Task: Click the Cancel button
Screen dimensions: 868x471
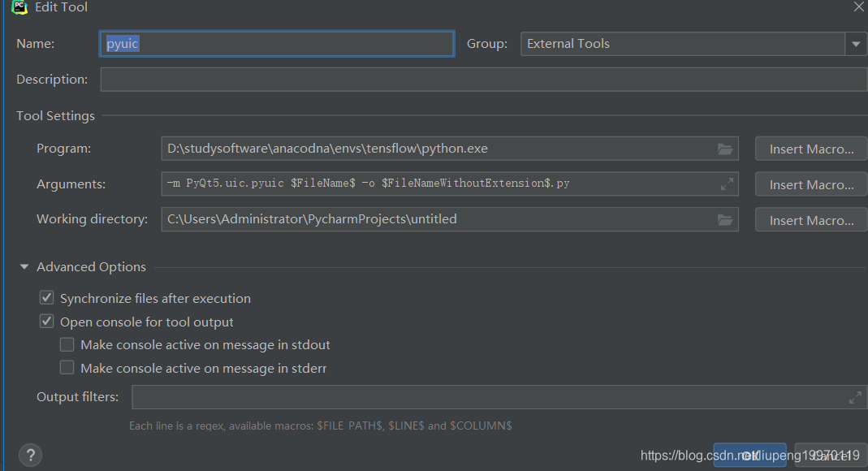Action: point(831,455)
